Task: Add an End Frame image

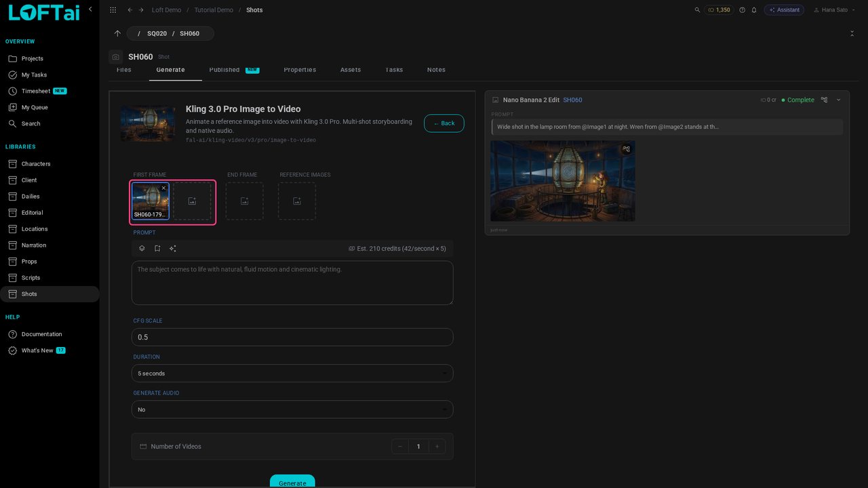Action: pos(244,201)
